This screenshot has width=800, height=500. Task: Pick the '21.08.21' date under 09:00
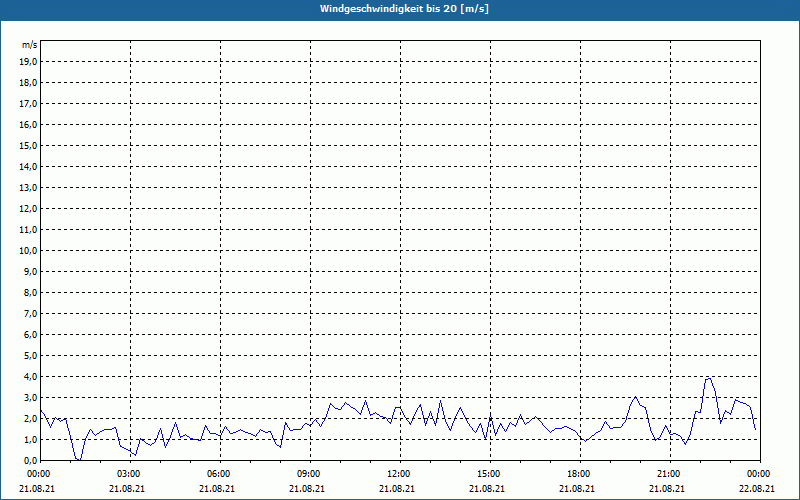click(x=307, y=488)
